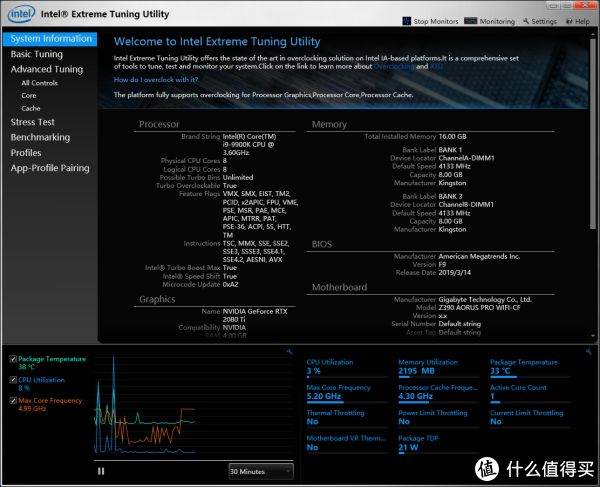Pause the monitoring graph
The width and height of the screenshot is (600, 487).
point(101,471)
